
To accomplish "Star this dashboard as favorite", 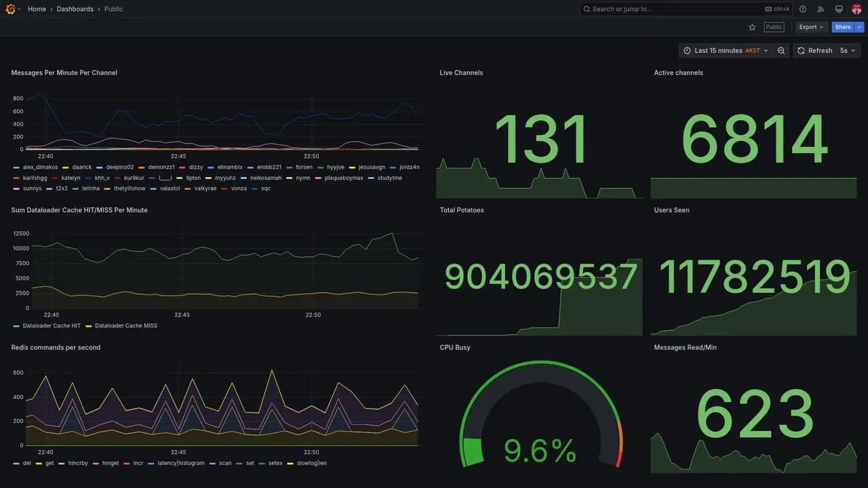I will click(752, 27).
